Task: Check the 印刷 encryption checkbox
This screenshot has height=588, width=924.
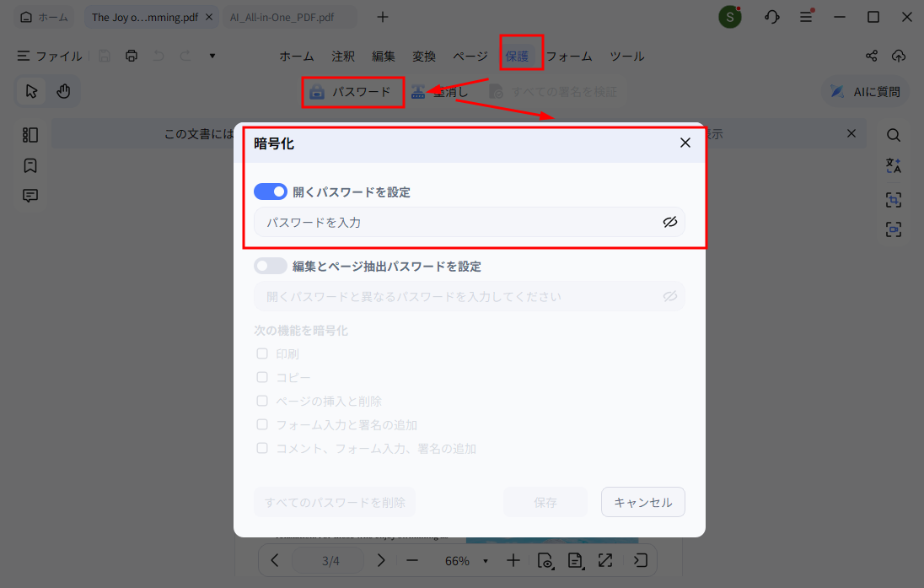Action: [262, 353]
